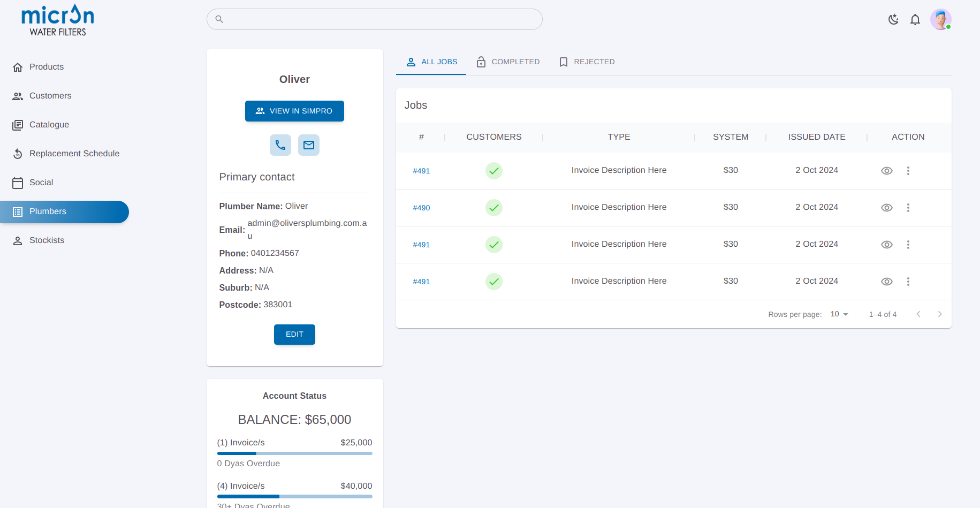Click the Stockists person icon
Screen dimensions: 980x508
click(x=18, y=240)
